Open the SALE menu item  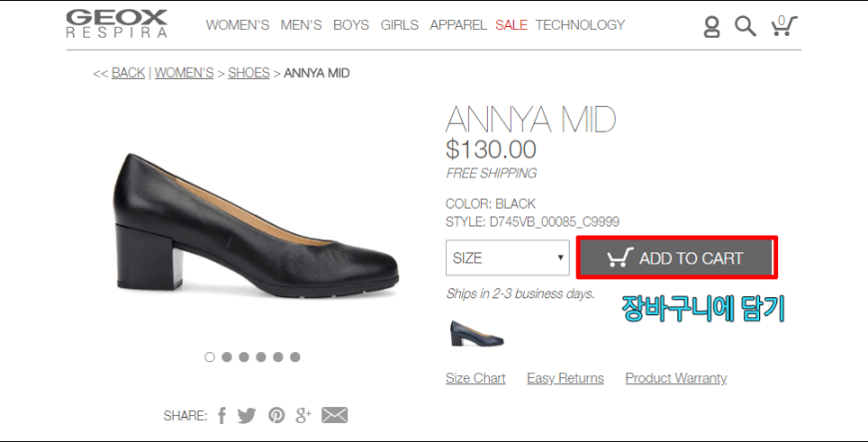[x=511, y=25]
